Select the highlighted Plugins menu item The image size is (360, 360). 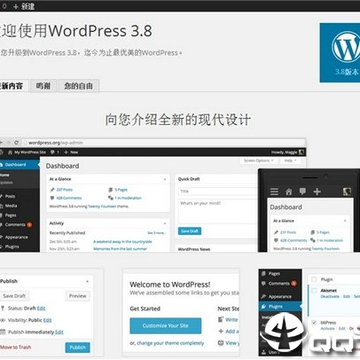coord(280,306)
